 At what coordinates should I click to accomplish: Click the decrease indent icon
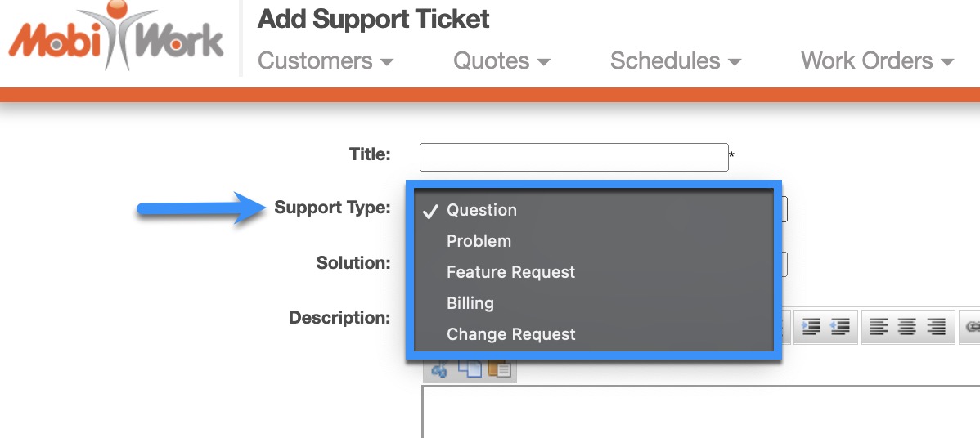click(x=838, y=326)
